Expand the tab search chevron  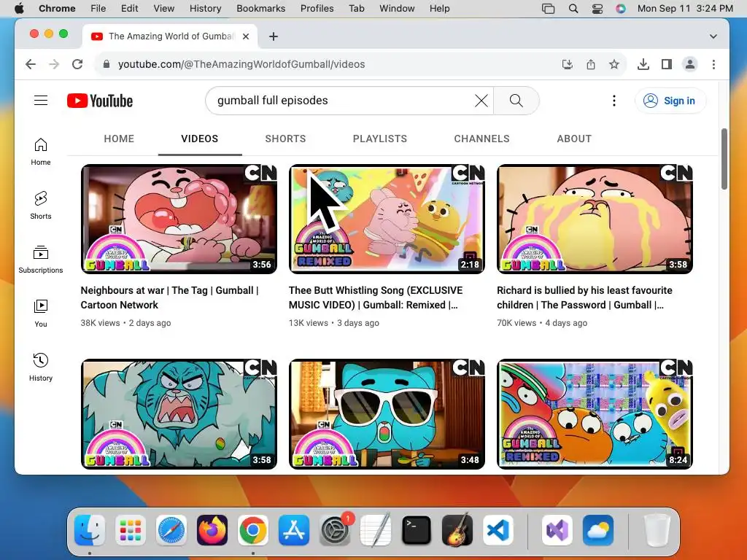(713, 36)
